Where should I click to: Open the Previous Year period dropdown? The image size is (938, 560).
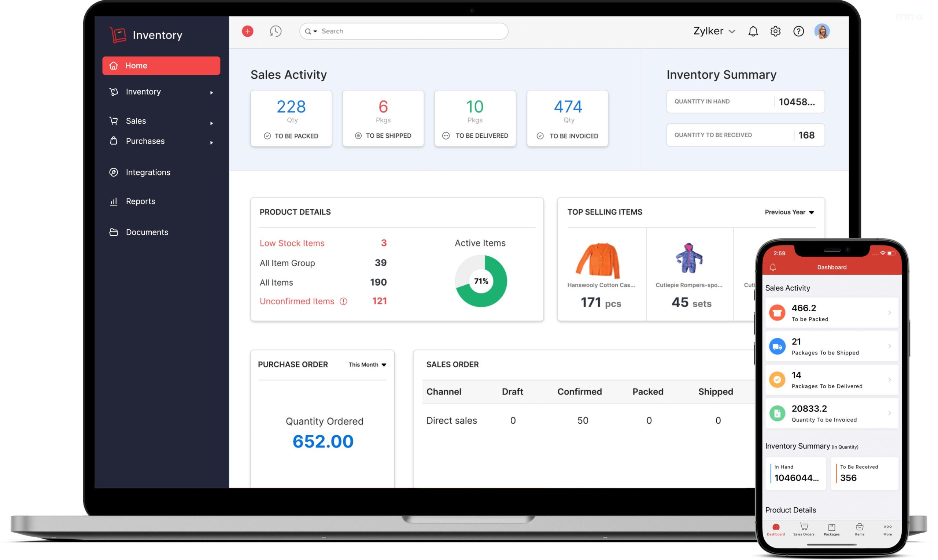point(789,212)
